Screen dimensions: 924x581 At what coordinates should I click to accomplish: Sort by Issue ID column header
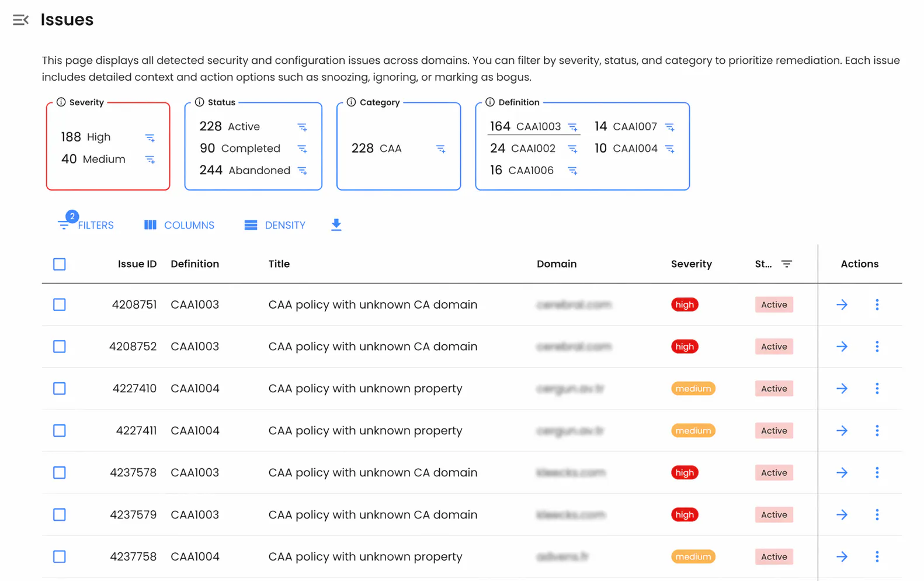pyautogui.click(x=137, y=264)
